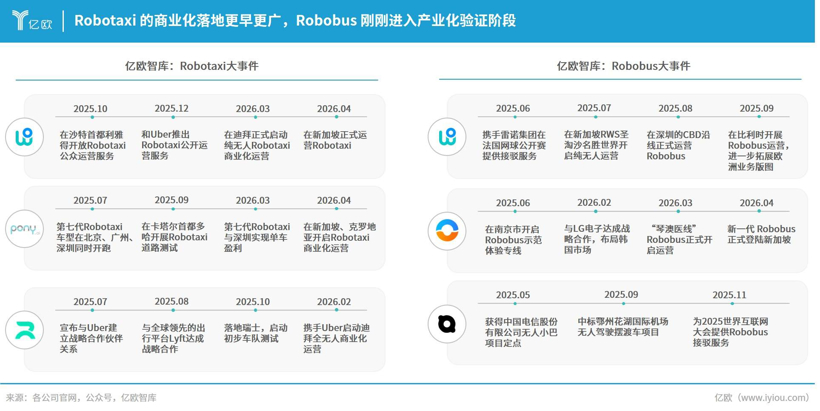Click text '携手Uber启动迪拜全无人商业化运营'

(x=336, y=338)
